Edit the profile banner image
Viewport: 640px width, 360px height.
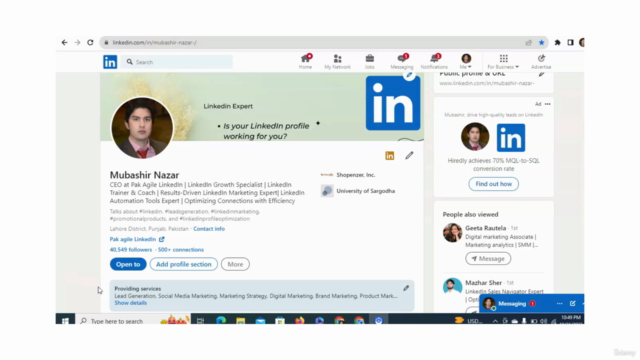click(409, 75)
